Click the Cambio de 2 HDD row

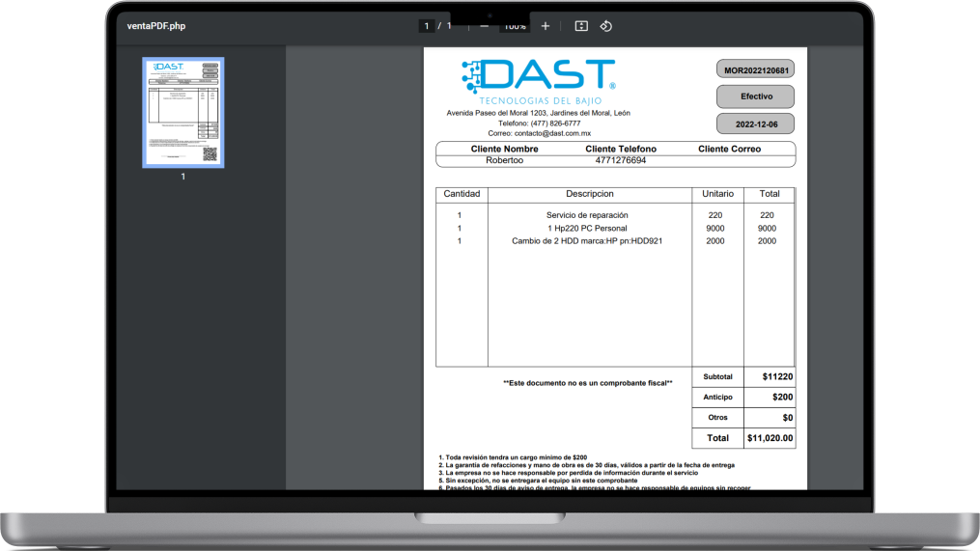tap(616, 241)
